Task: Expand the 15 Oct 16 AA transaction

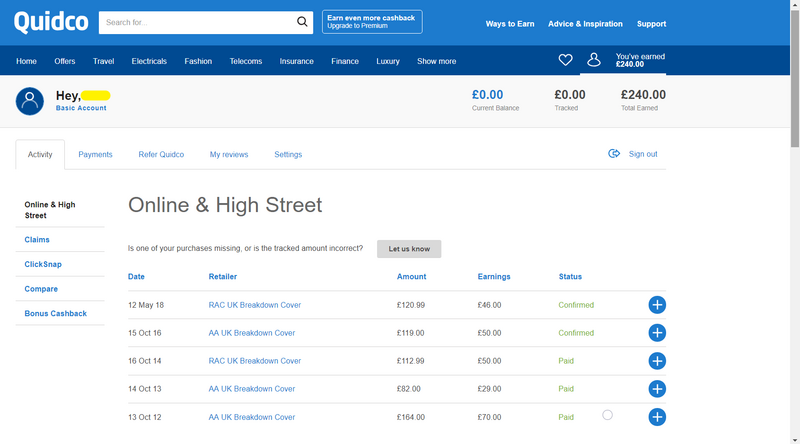Action: (x=657, y=333)
